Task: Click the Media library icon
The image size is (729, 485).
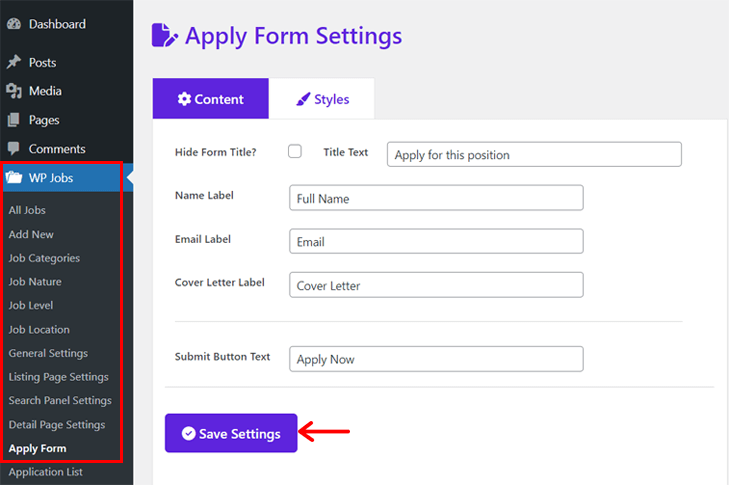Action: pyautogui.click(x=14, y=91)
